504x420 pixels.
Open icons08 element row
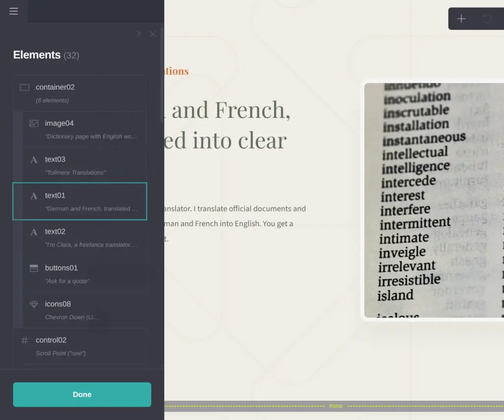click(x=84, y=310)
